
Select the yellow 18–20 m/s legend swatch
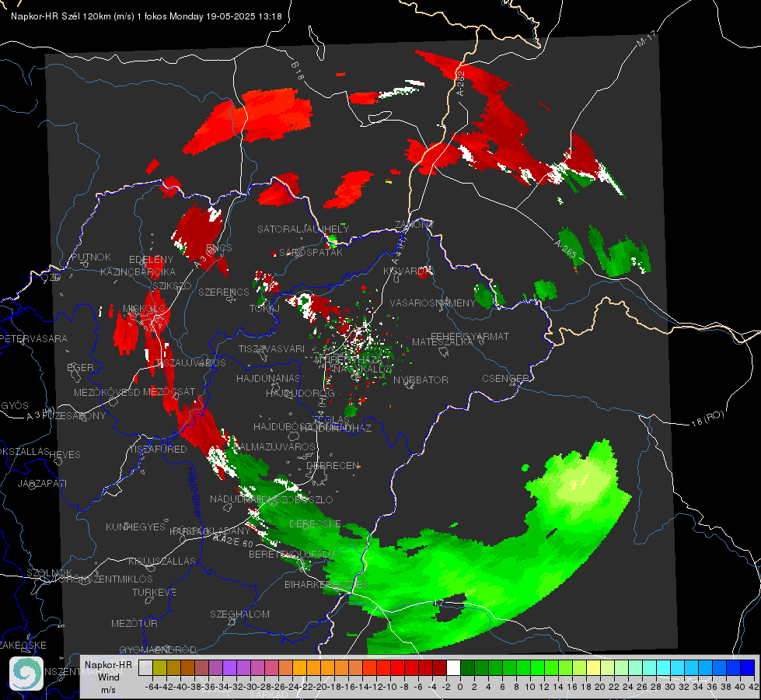tap(593, 667)
